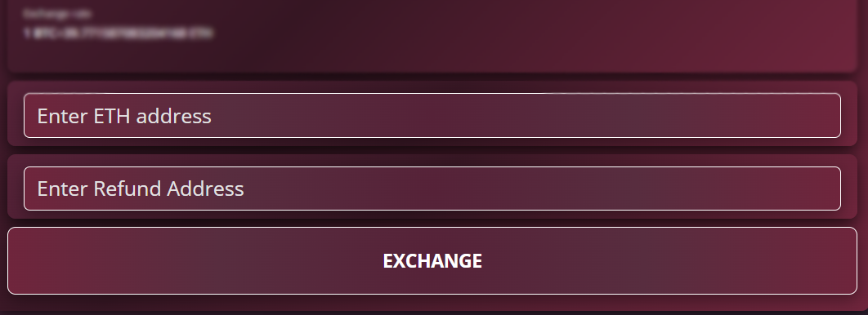Click the EXCHANGE button
Screen dimensions: 868x315
[x=432, y=261]
